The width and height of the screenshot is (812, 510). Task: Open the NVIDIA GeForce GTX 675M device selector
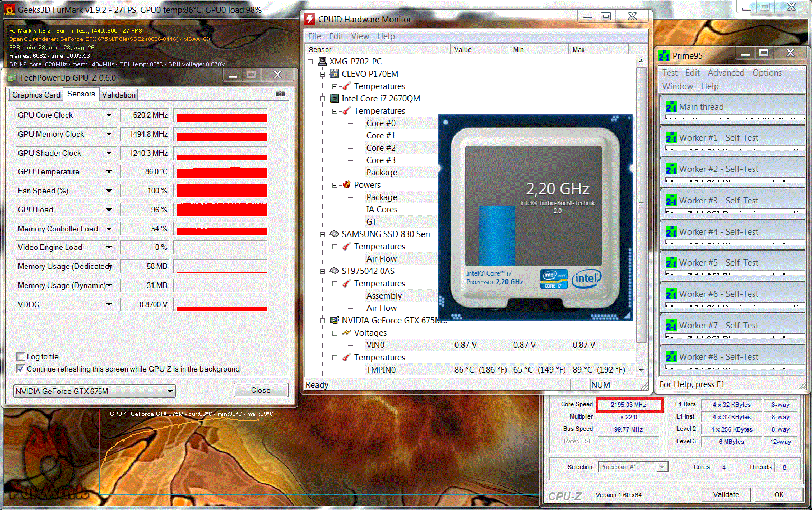click(94, 391)
